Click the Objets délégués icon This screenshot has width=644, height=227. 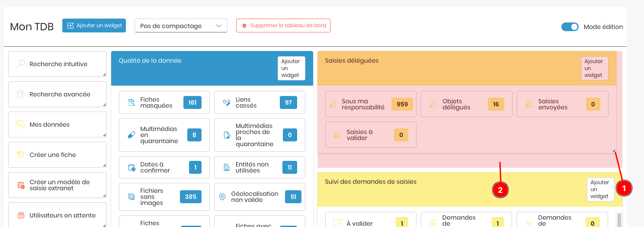(433, 104)
